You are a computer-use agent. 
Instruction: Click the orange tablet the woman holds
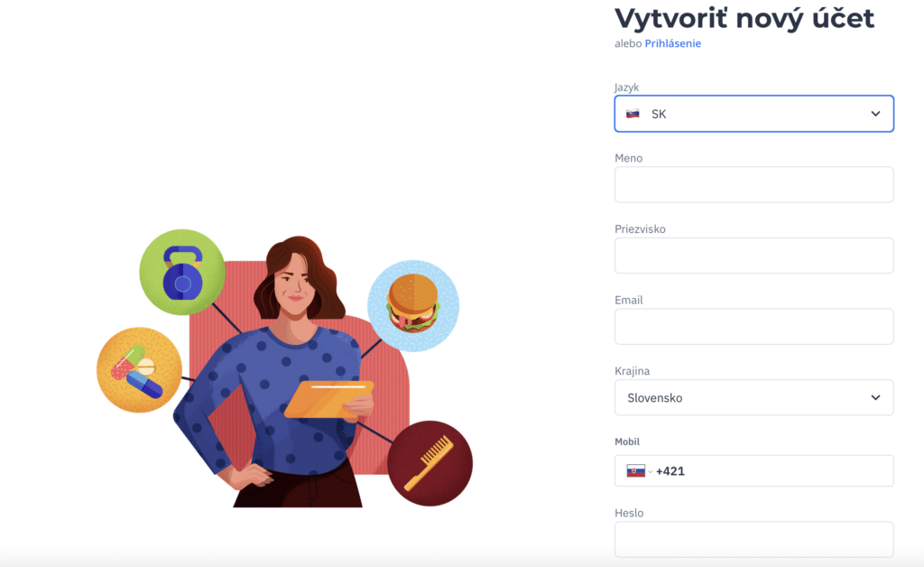pyautogui.click(x=328, y=399)
